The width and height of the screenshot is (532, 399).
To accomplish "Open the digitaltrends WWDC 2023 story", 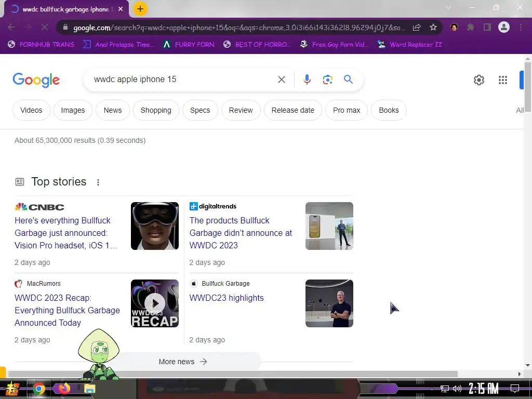I will [241, 233].
